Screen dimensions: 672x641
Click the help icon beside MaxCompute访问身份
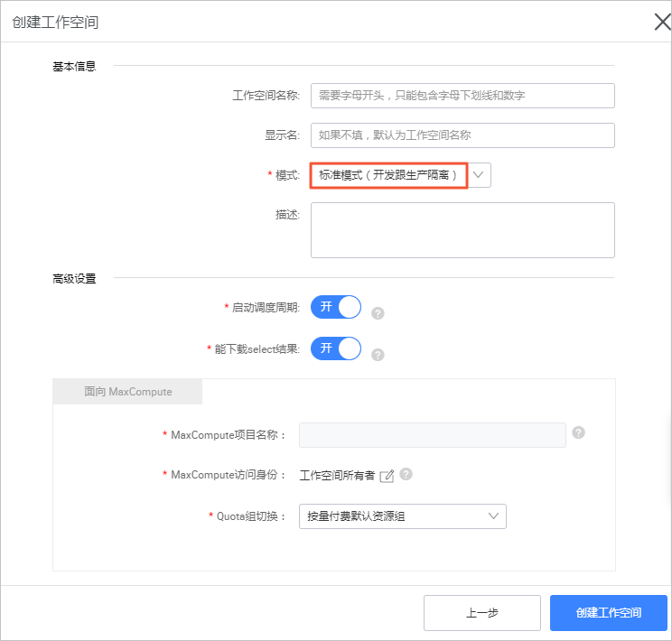pyautogui.click(x=406, y=474)
